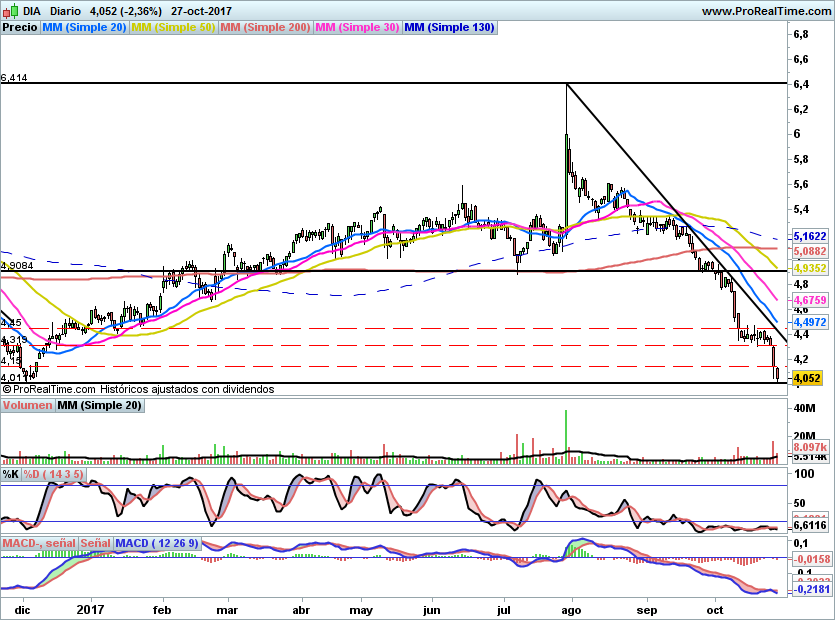Image resolution: width=835 pixels, height=620 pixels.
Task: Open the MM (Simple 130) indicator settings
Action: tap(449, 28)
